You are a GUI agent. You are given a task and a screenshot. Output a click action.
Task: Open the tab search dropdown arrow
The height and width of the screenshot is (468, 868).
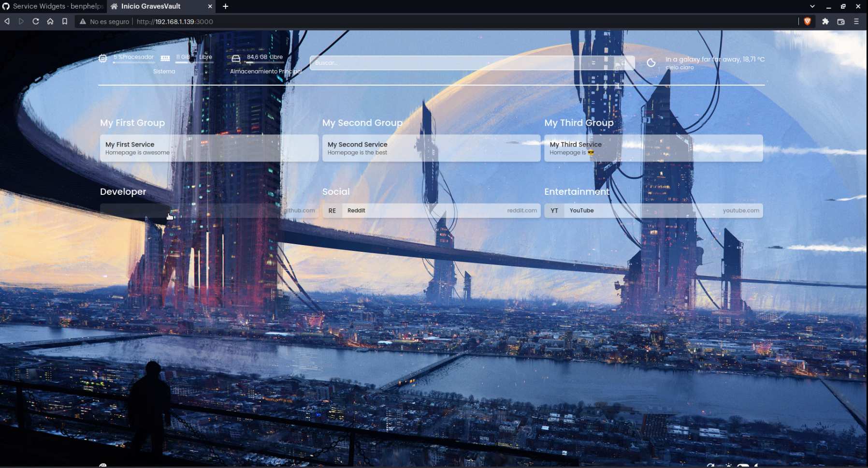pos(812,6)
